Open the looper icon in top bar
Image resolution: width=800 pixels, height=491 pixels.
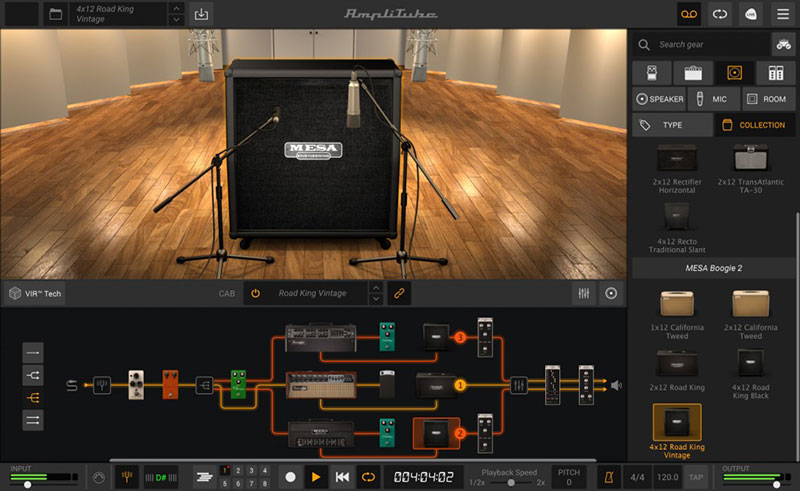click(x=720, y=14)
